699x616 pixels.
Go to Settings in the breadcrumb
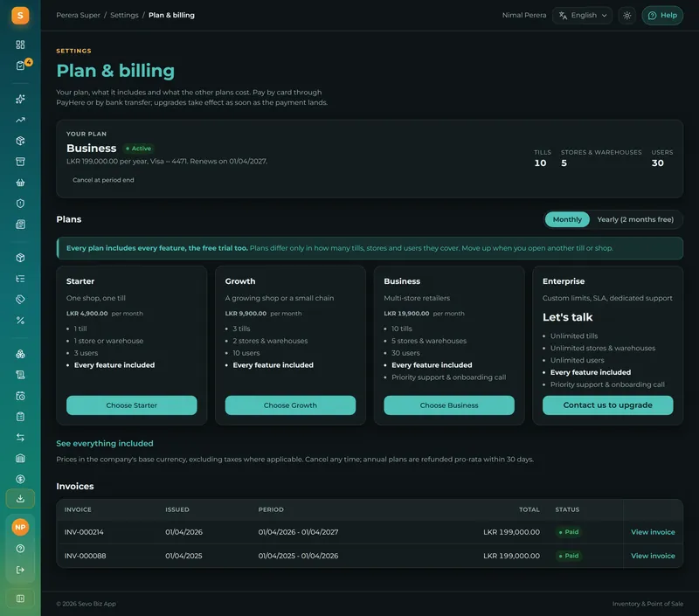[124, 15]
